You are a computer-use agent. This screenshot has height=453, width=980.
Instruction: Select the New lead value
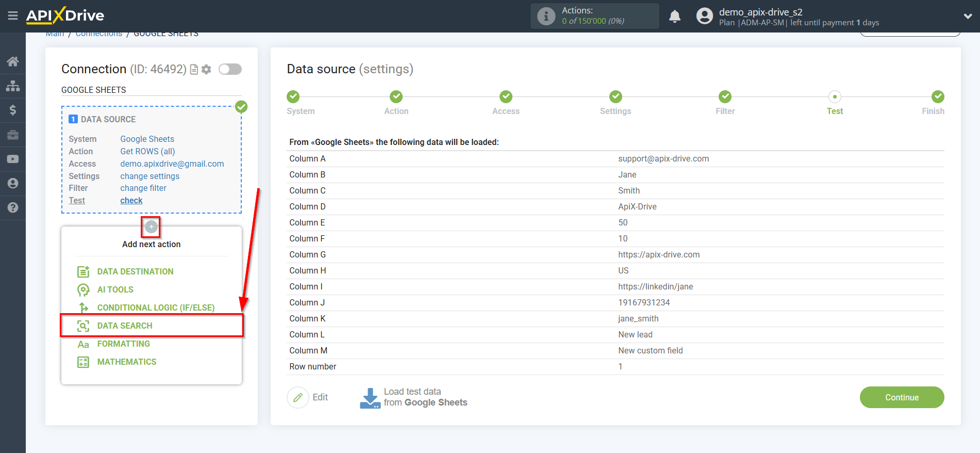tap(635, 335)
